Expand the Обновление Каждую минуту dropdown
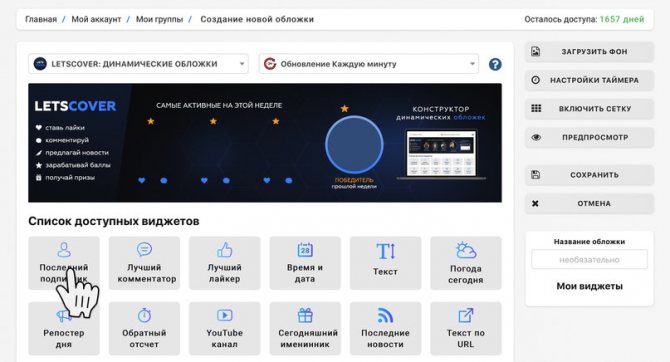 [368, 64]
